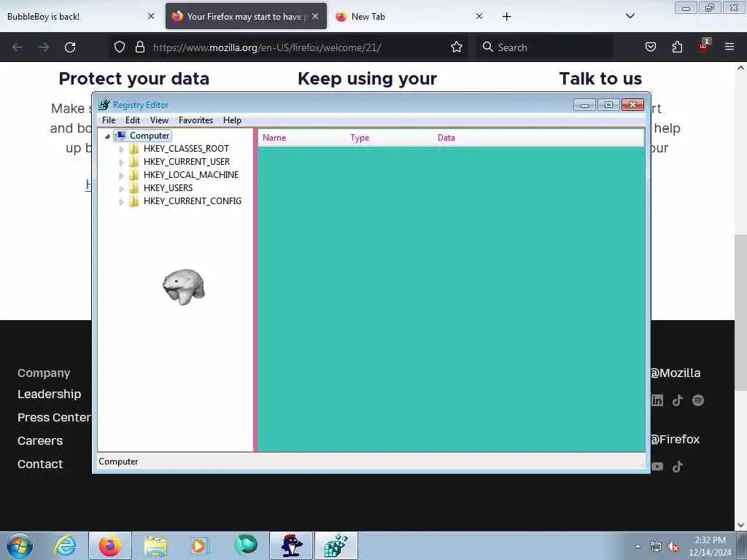Close the BubbleBoy is back! tab
The image size is (747, 560).
(x=151, y=16)
